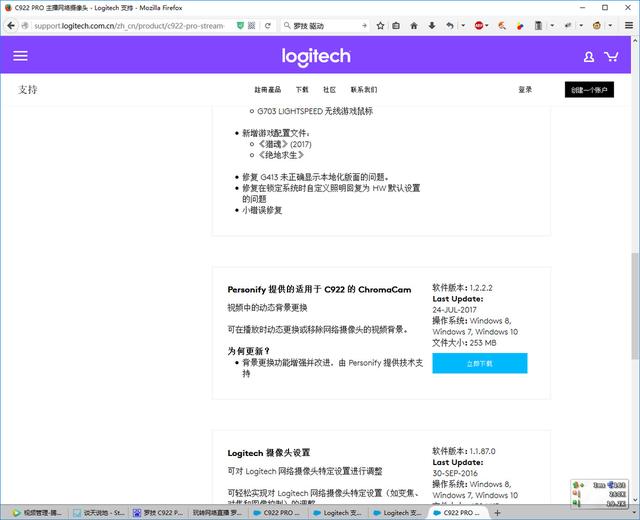640x520 pixels.
Task: Click the paint palette extension icon
Action: (x=502, y=26)
